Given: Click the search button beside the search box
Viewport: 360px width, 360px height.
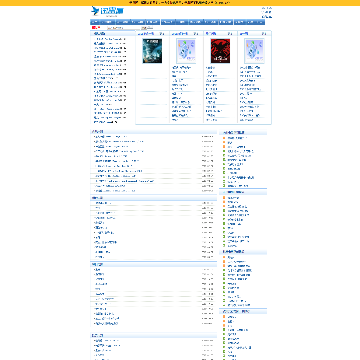Looking at the screenshot, I should click(147, 28).
